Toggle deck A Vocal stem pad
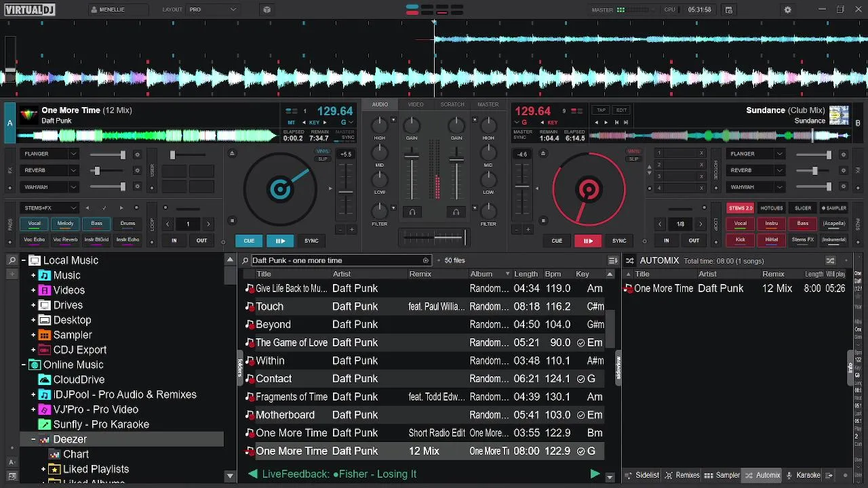Screen dimensions: 868x488 pyautogui.click(x=34, y=224)
